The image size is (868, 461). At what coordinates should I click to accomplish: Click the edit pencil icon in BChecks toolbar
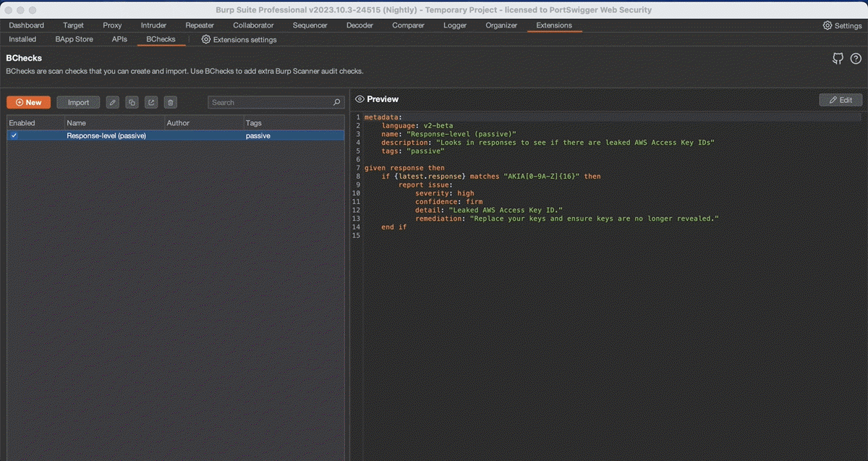112,103
